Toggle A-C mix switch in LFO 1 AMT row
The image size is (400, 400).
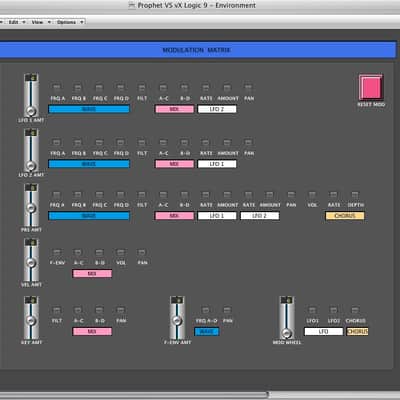point(163,88)
